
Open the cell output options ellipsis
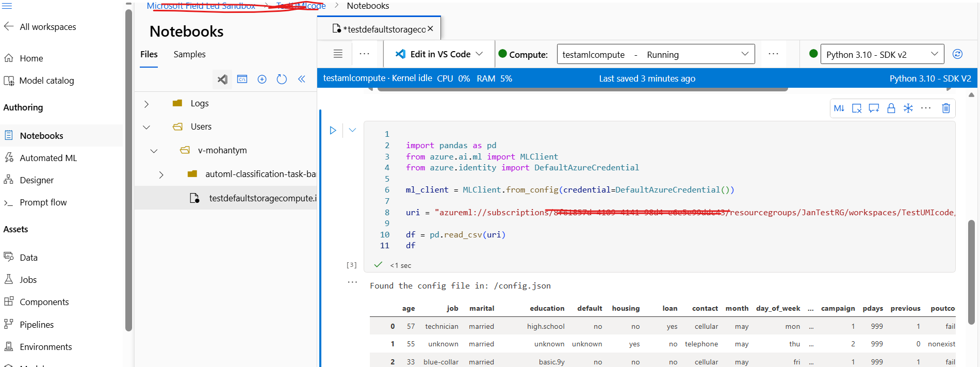point(352,282)
